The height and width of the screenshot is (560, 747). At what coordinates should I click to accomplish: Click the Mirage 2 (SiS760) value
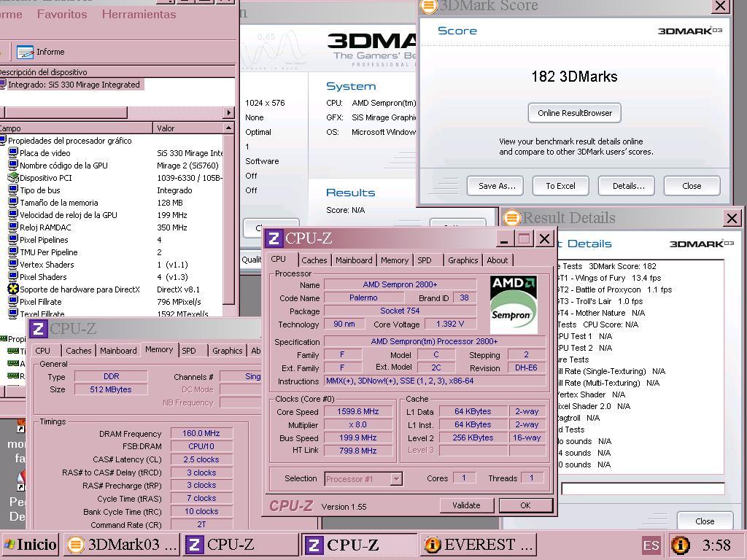coord(187,166)
